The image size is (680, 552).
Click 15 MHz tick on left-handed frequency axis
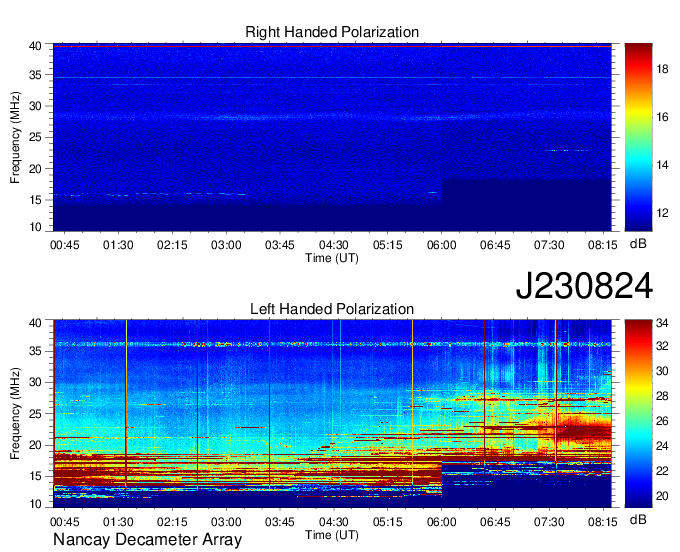pyautogui.click(x=35, y=476)
